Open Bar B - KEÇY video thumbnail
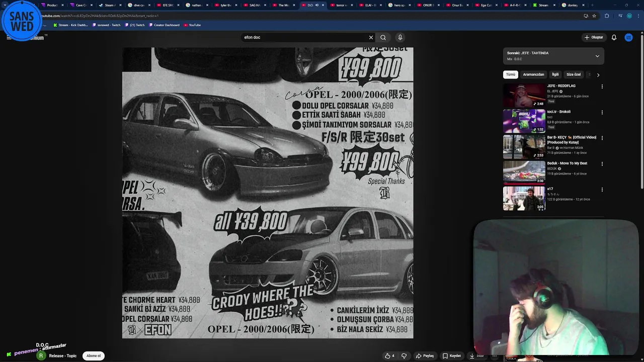 (x=524, y=146)
